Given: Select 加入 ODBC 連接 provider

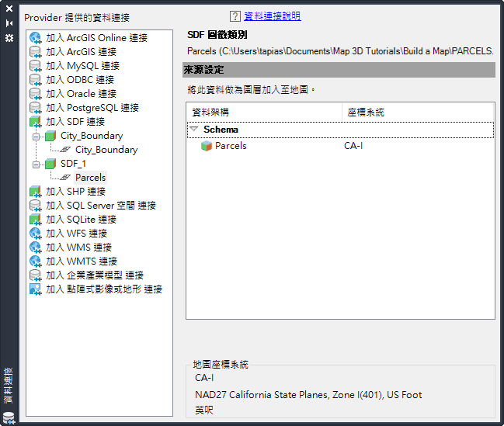Looking at the screenshot, I should tap(80, 80).
